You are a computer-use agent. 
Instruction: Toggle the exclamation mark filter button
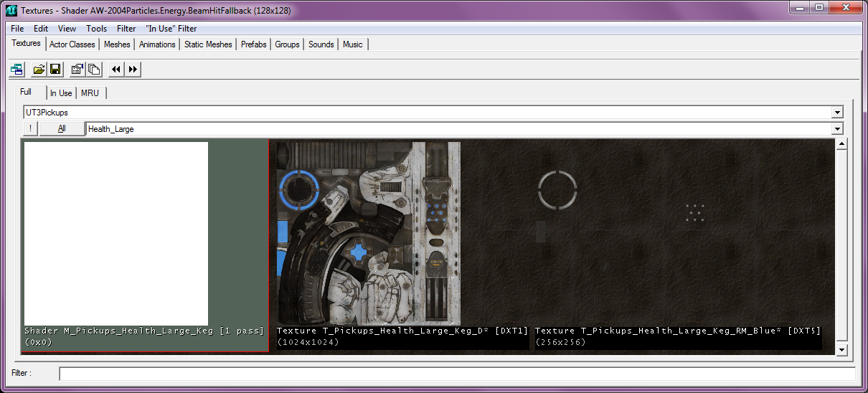tap(30, 129)
